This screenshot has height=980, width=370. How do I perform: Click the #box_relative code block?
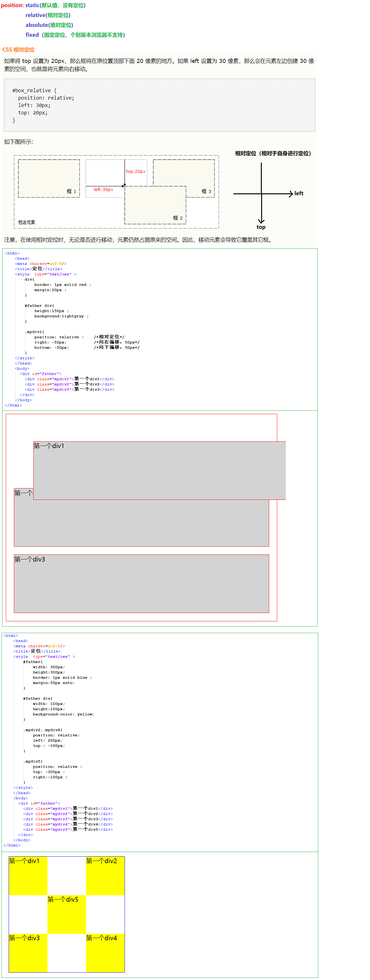click(159, 105)
